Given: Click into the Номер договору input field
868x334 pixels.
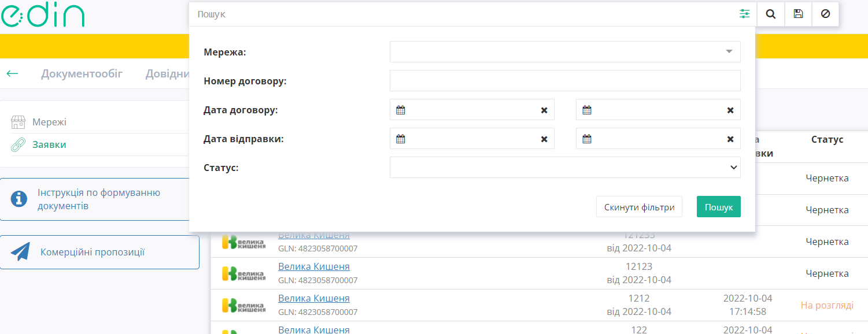Looking at the screenshot, I should (x=565, y=81).
